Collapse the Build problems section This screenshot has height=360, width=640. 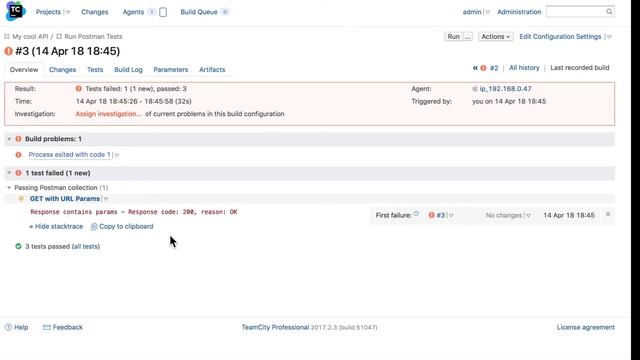pyautogui.click(x=9, y=139)
